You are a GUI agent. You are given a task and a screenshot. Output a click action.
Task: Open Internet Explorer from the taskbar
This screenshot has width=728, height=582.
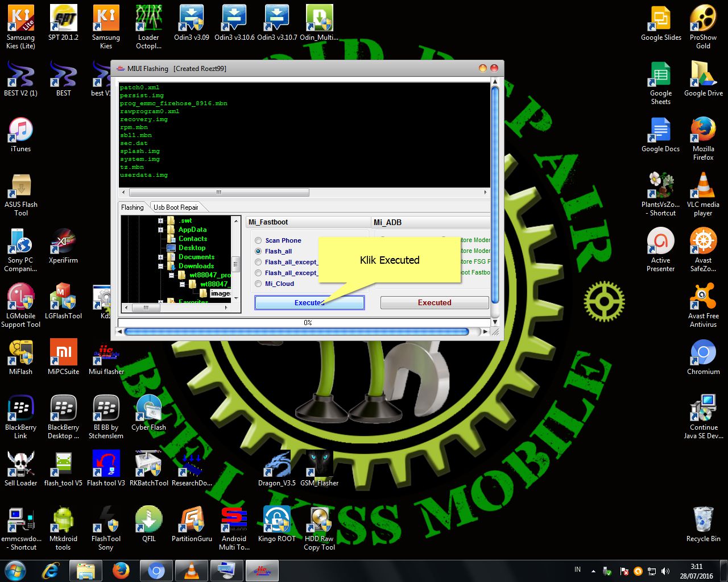[52, 571]
